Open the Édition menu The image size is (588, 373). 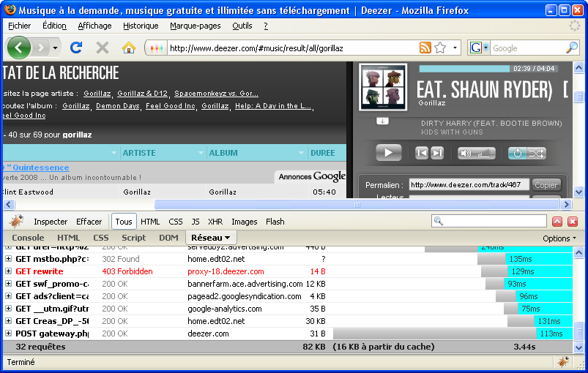tap(54, 26)
